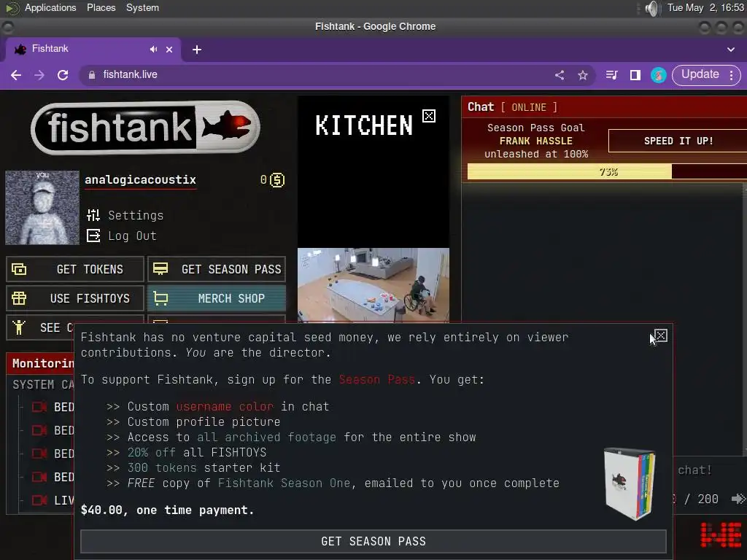Close the Fishtank tab
The width and height of the screenshot is (747, 560).
point(169,49)
